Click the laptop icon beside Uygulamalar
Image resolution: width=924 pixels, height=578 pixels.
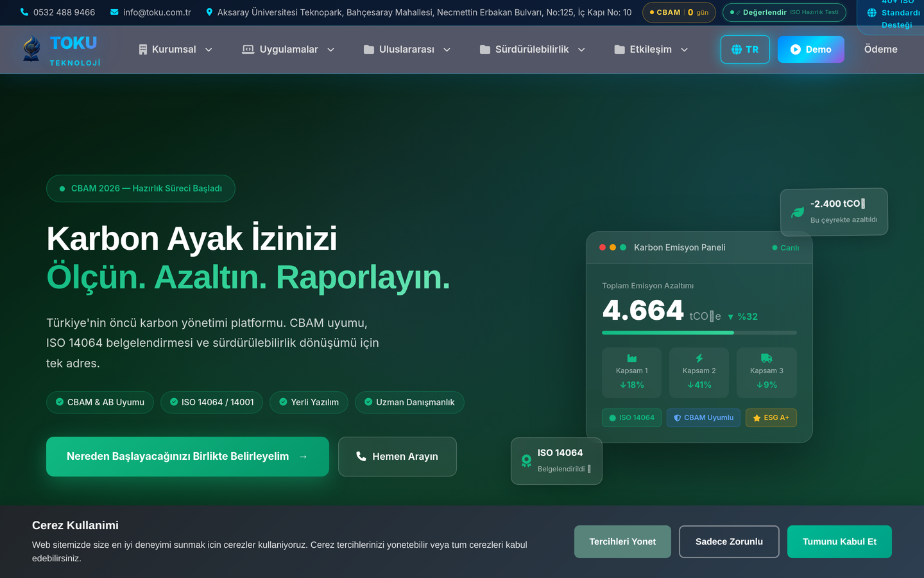248,49
